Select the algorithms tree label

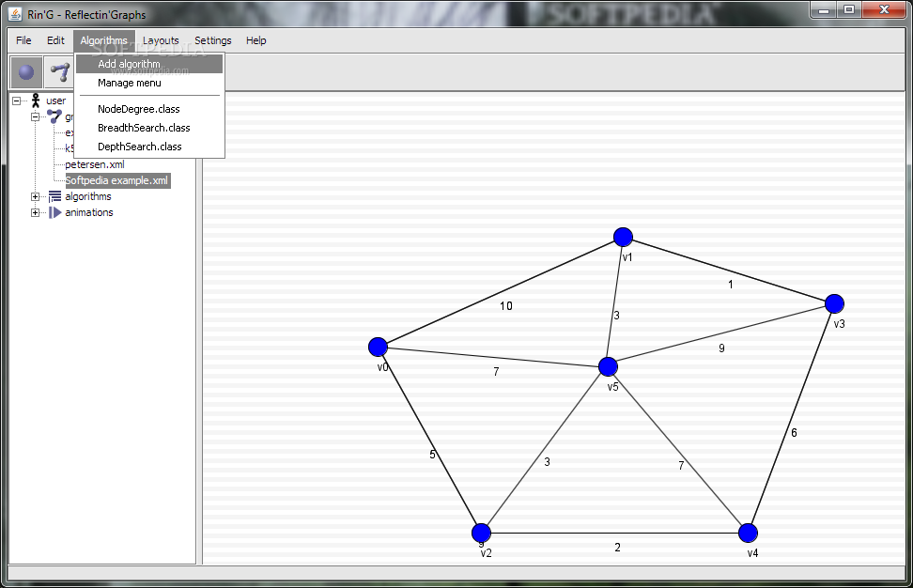click(x=88, y=196)
